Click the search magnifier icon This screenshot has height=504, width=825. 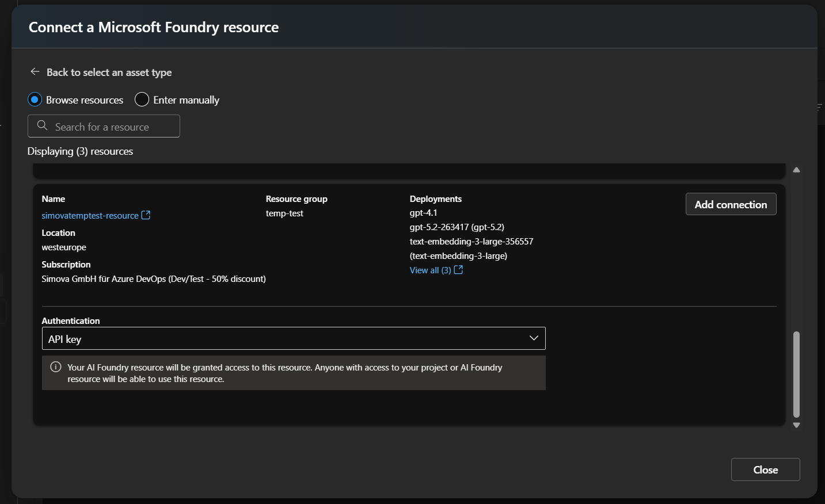42,125
